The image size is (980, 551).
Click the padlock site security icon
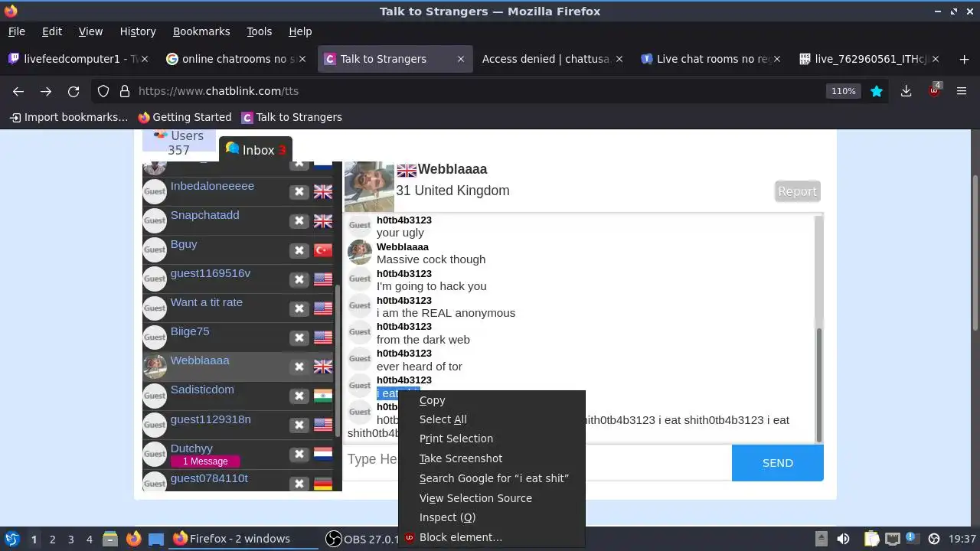(124, 91)
